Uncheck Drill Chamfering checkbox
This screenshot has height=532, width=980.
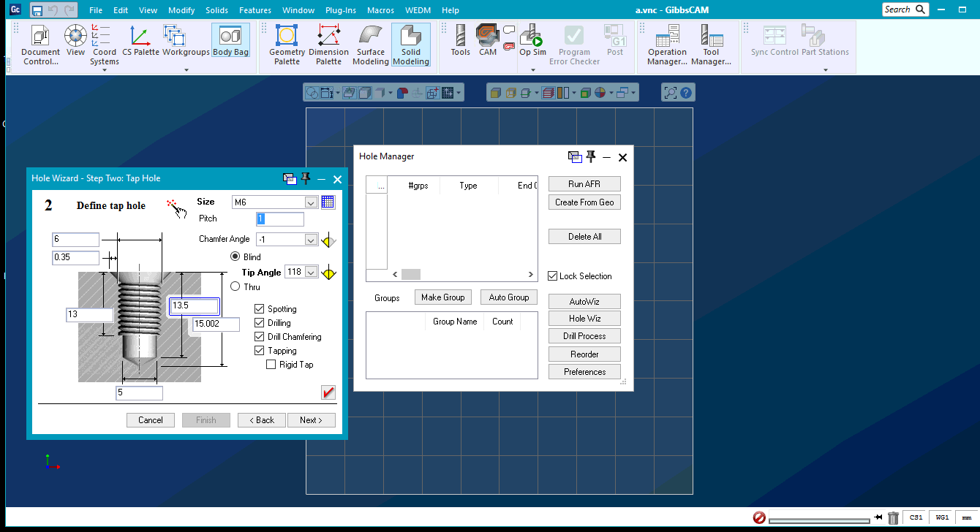tap(260, 337)
